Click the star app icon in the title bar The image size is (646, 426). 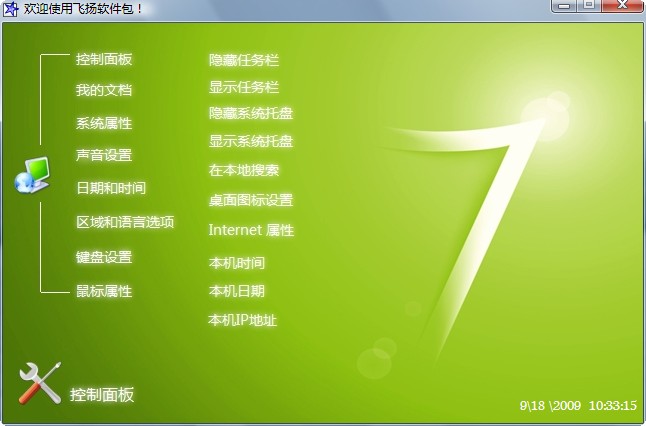10,8
